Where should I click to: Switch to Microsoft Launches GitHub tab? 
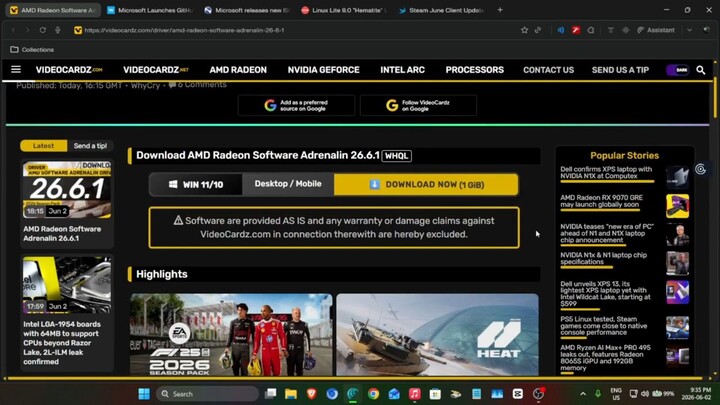(x=150, y=10)
